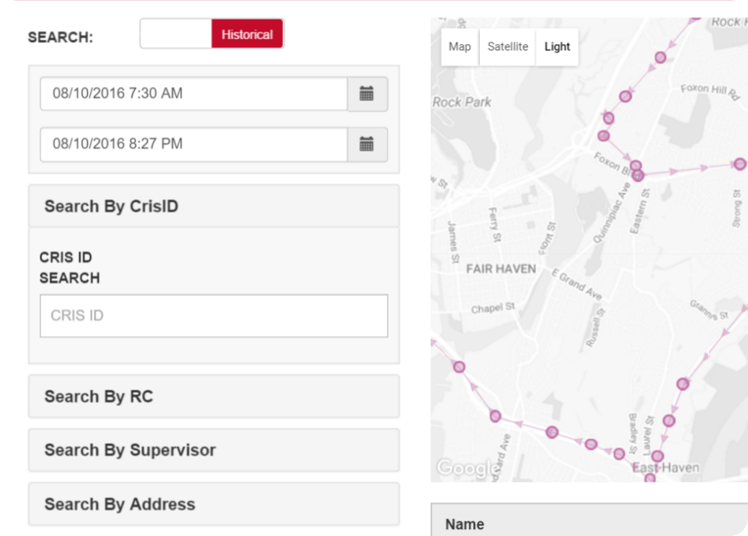This screenshot has height=536, width=748.
Task: Expand the Search By RC section
Action: click(x=214, y=396)
